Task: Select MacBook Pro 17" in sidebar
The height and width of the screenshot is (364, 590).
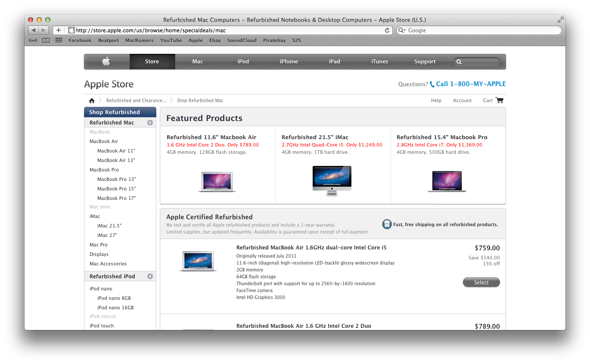Action: pos(117,198)
